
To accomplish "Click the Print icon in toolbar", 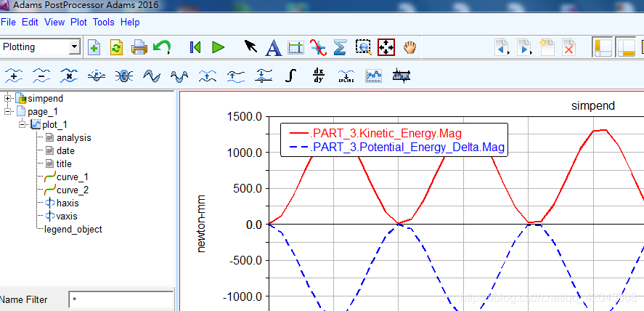I will [x=139, y=47].
